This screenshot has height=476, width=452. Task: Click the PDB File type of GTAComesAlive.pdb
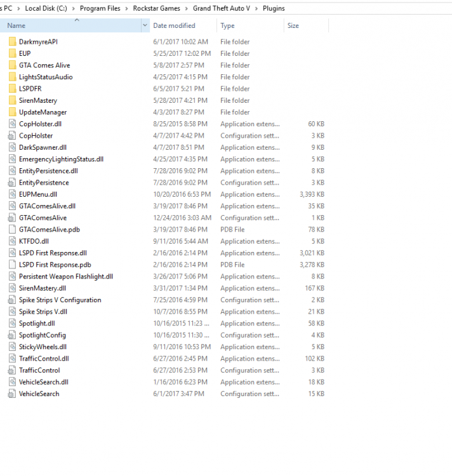pos(232,230)
